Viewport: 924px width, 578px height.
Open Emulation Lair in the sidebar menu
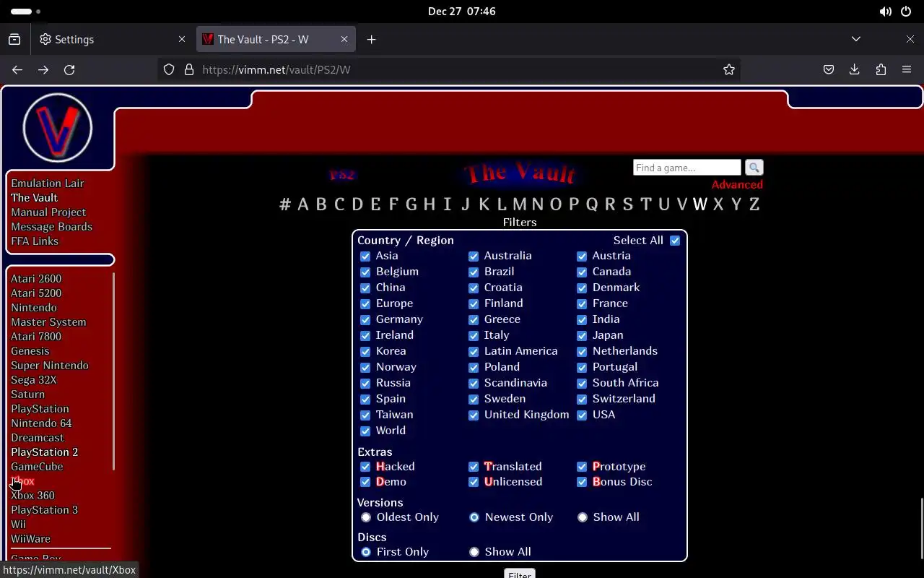click(x=48, y=184)
